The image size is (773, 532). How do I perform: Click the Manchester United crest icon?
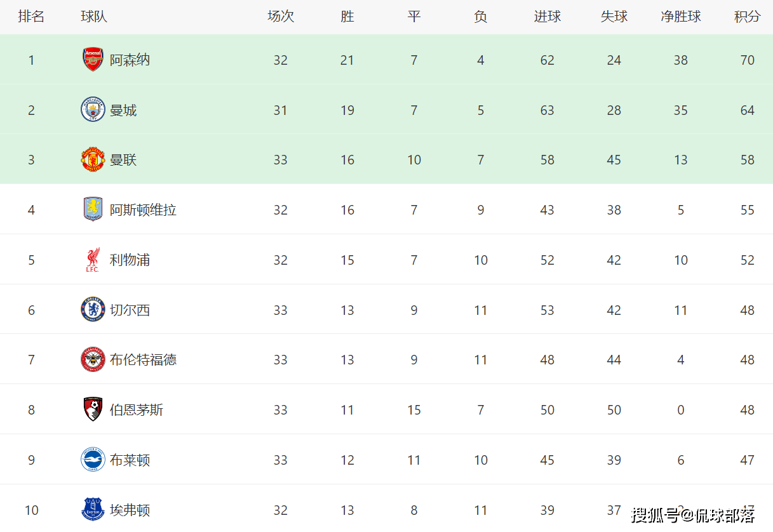click(x=93, y=160)
